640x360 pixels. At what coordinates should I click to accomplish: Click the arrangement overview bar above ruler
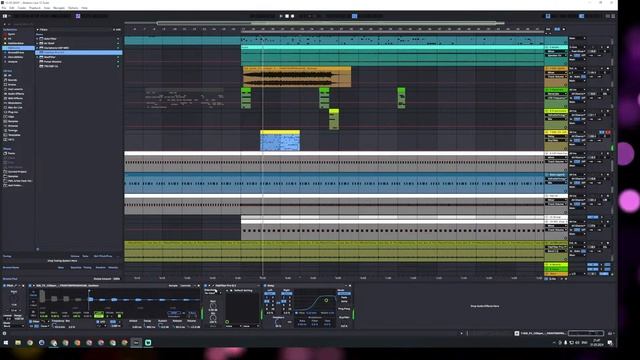331,23
